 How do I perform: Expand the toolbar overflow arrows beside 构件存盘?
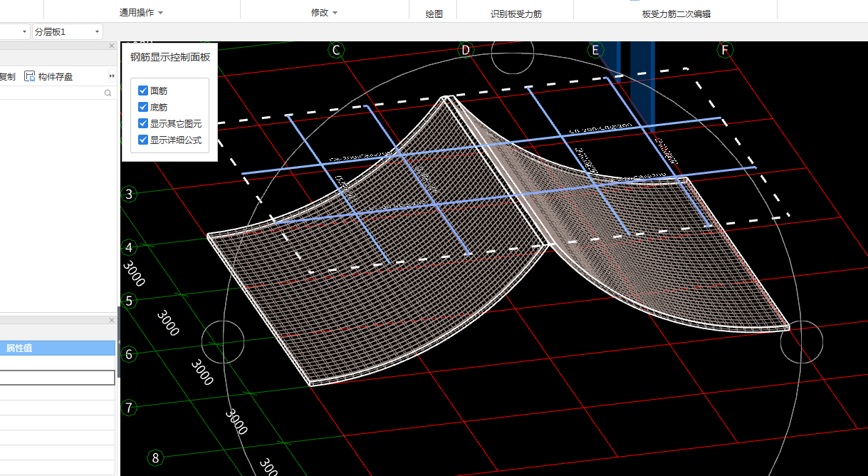pyautogui.click(x=112, y=76)
